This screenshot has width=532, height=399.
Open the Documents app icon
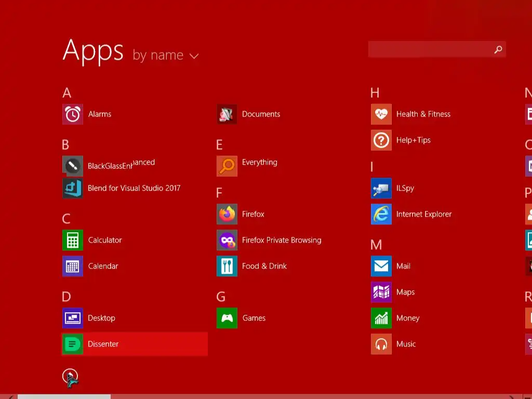(227, 114)
